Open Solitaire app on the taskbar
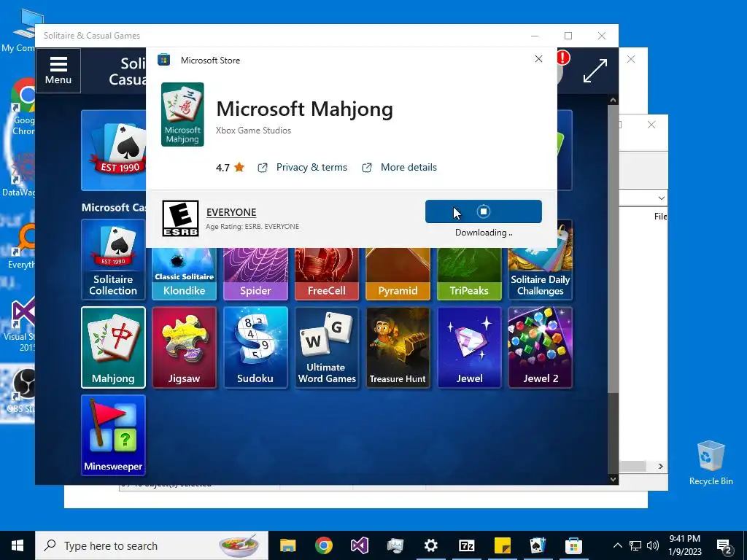This screenshot has width=747, height=560. (x=538, y=545)
